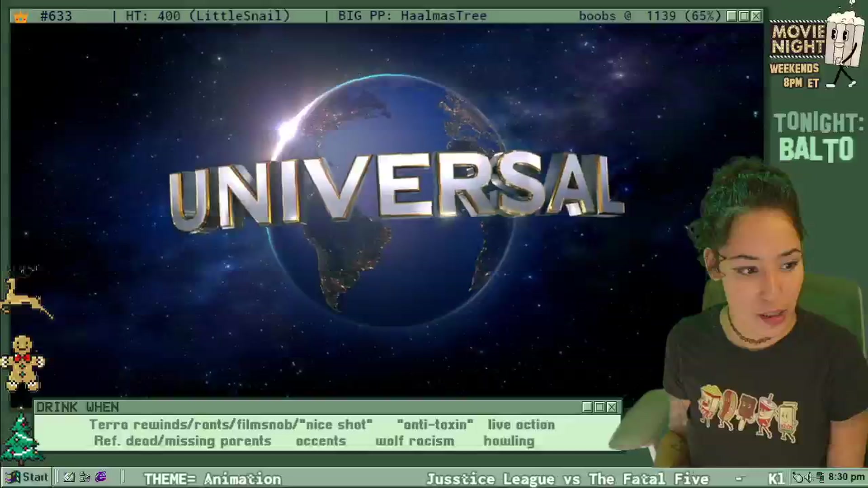Click the gingerbread man desktop icon
Image resolution: width=868 pixels, height=488 pixels.
22,363
